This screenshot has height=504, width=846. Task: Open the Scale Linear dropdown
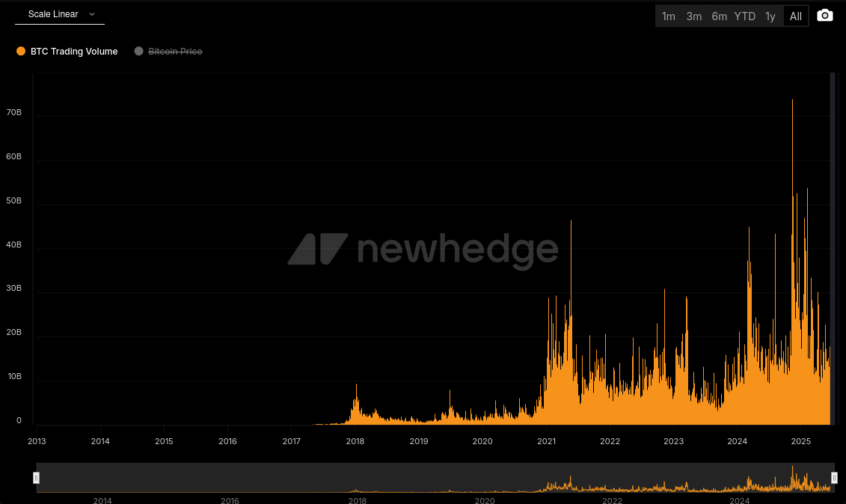click(60, 14)
